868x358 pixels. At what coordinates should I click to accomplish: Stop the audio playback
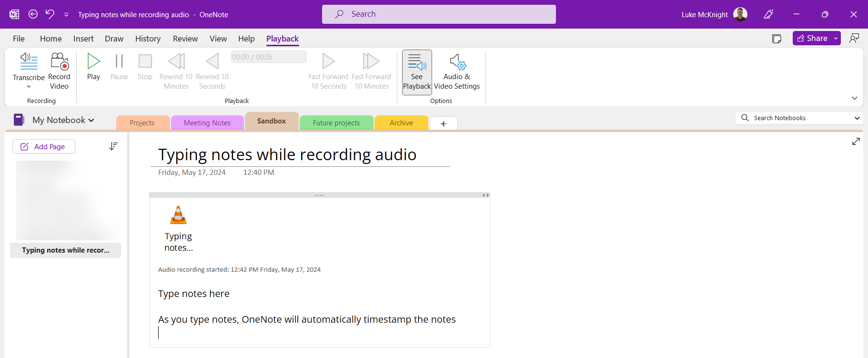[x=145, y=66]
